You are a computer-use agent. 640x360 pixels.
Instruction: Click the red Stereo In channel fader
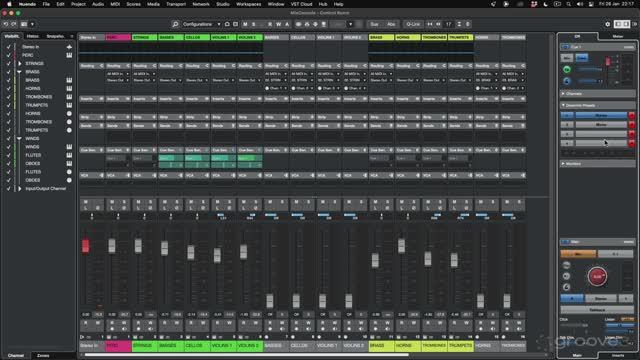click(x=85, y=246)
